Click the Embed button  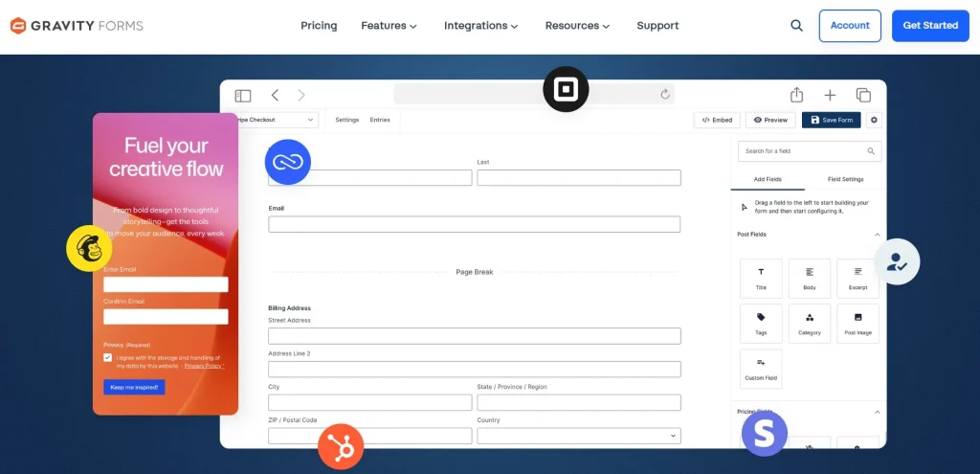point(717,120)
